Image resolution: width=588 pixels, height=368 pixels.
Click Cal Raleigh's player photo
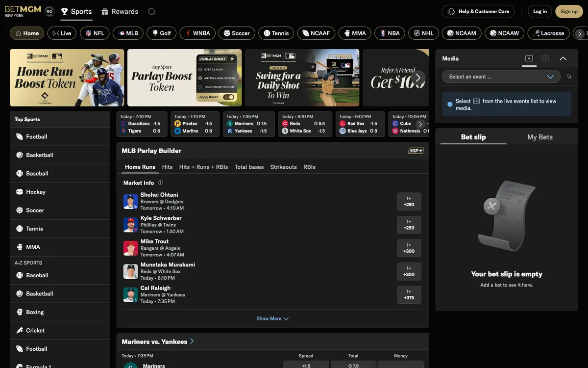point(130,295)
